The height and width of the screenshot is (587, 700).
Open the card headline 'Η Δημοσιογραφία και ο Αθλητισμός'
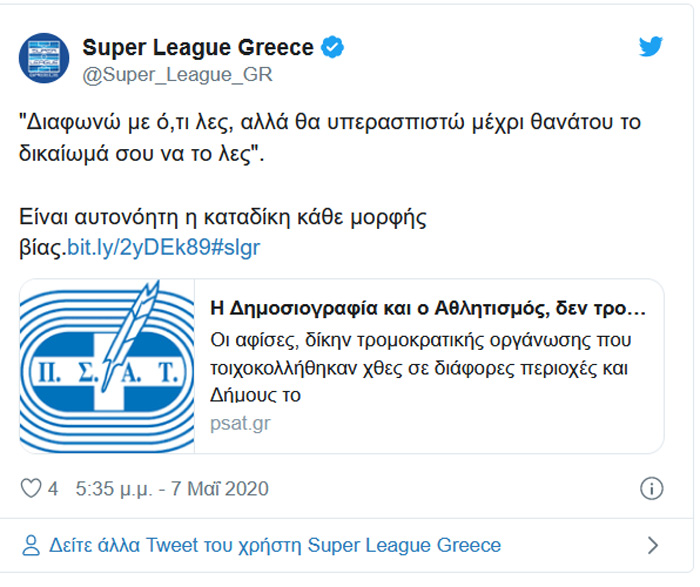429,306
